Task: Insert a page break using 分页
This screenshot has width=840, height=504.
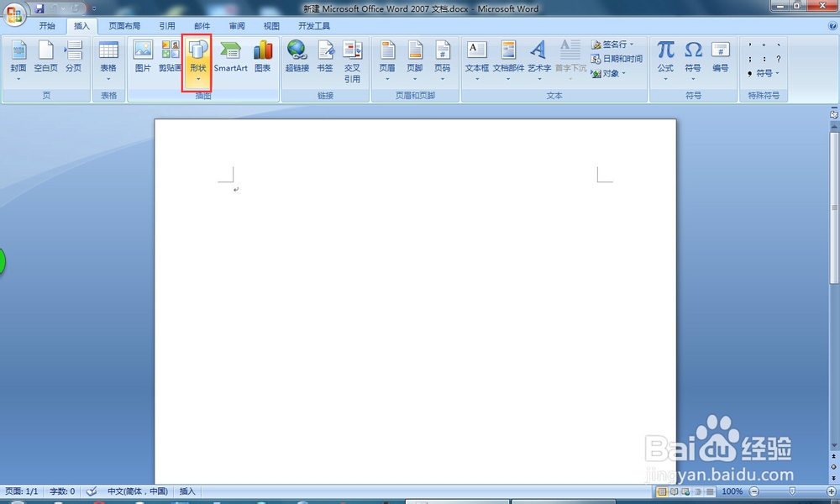Action: click(x=74, y=56)
